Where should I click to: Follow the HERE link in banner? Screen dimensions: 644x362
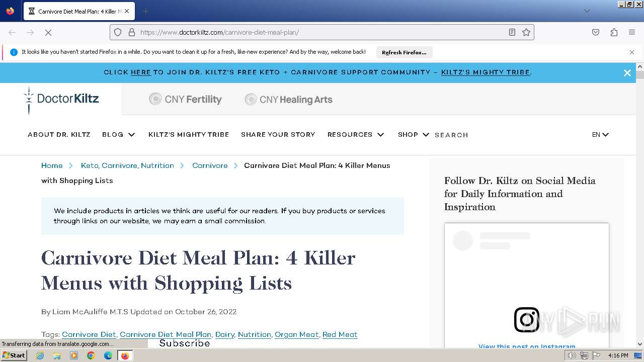point(141,72)
